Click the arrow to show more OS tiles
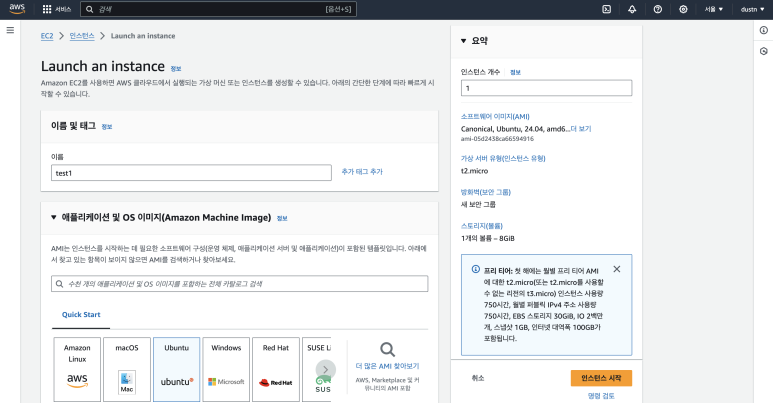The image size is (773, 403). (325, 369)
